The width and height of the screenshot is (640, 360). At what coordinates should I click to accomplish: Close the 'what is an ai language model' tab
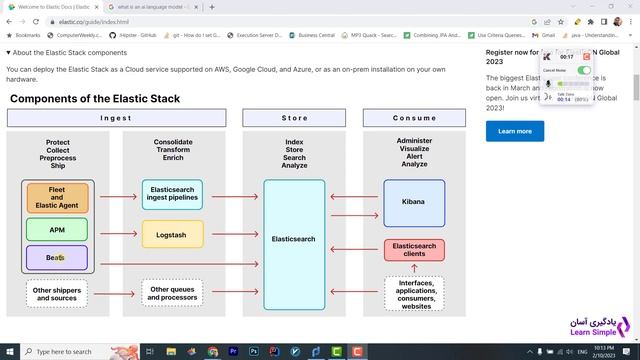[196, 7]
